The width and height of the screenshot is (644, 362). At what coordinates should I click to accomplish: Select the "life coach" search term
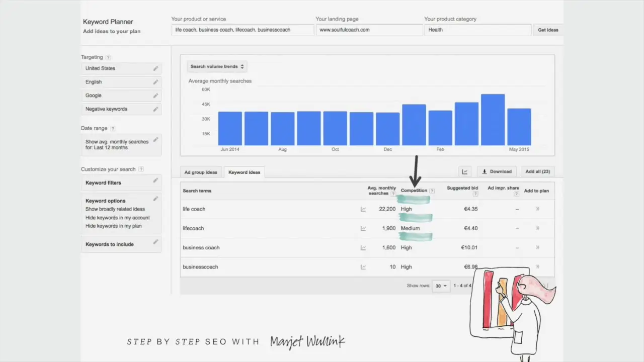[194, 209]
